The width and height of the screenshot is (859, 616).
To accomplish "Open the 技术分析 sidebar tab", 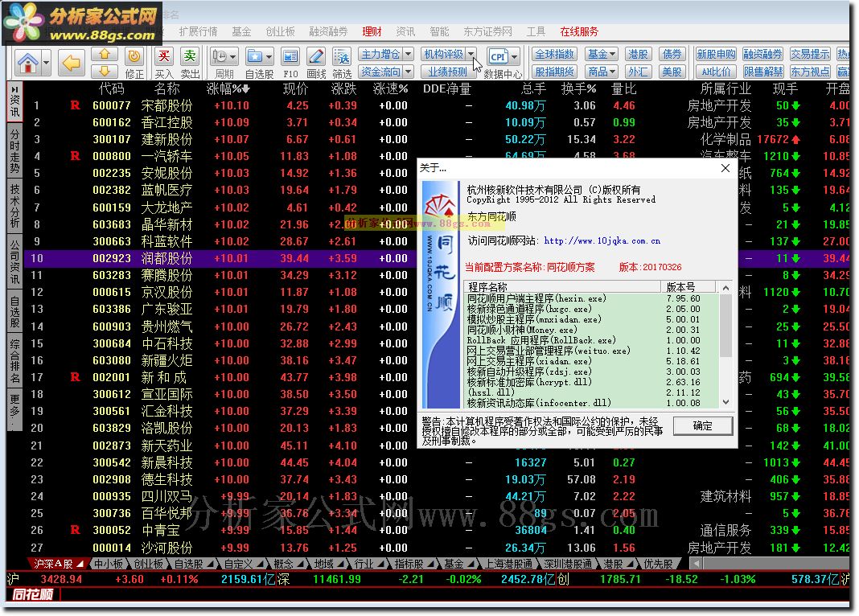I will [14, 206].
